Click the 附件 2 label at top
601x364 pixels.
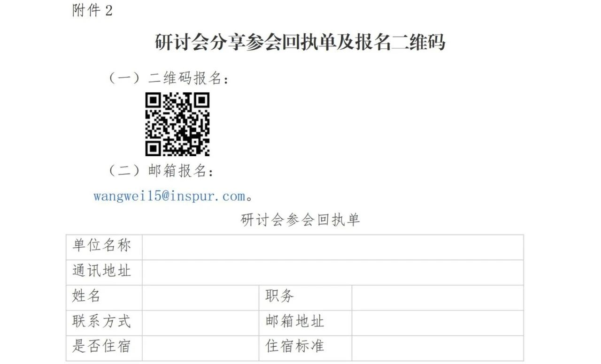[92, 10]
